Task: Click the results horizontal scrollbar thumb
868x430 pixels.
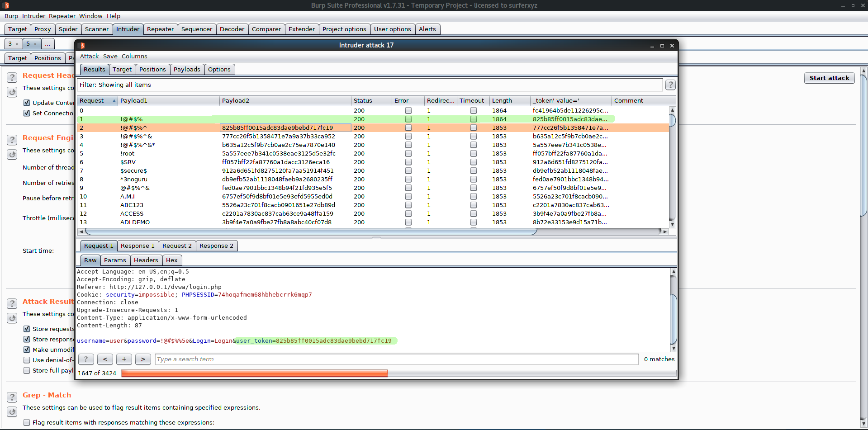Action: pos(311,232)
